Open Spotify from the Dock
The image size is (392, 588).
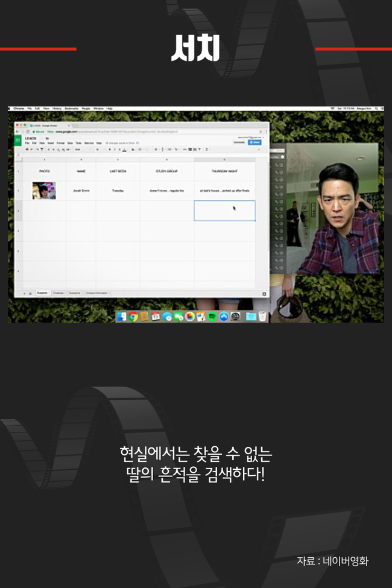(x=212, y=317)
